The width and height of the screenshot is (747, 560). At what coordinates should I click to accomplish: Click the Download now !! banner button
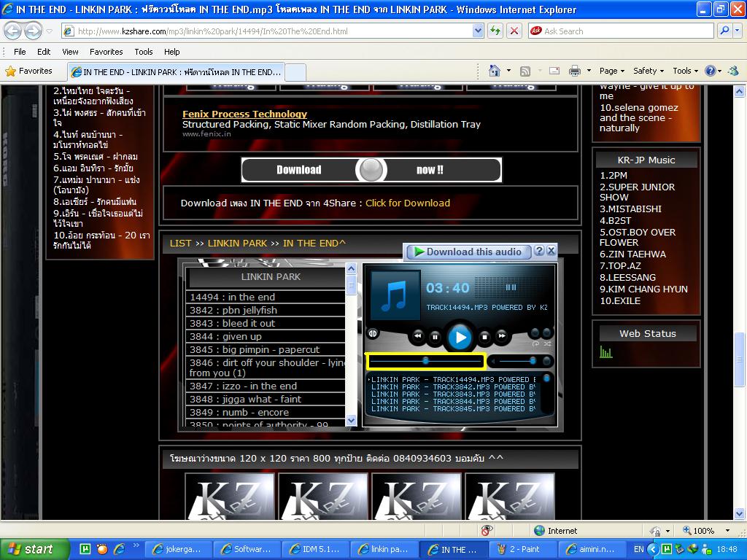point(371,169)
